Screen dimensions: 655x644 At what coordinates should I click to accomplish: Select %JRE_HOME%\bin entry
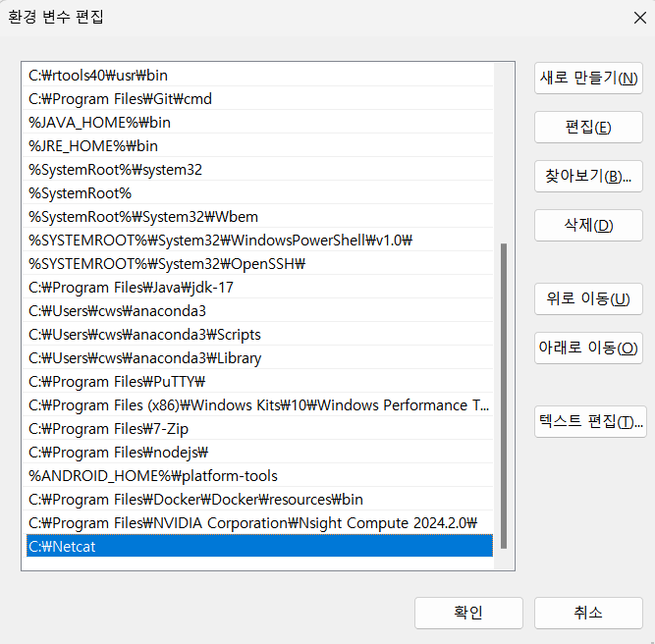[x=257, y=145]
